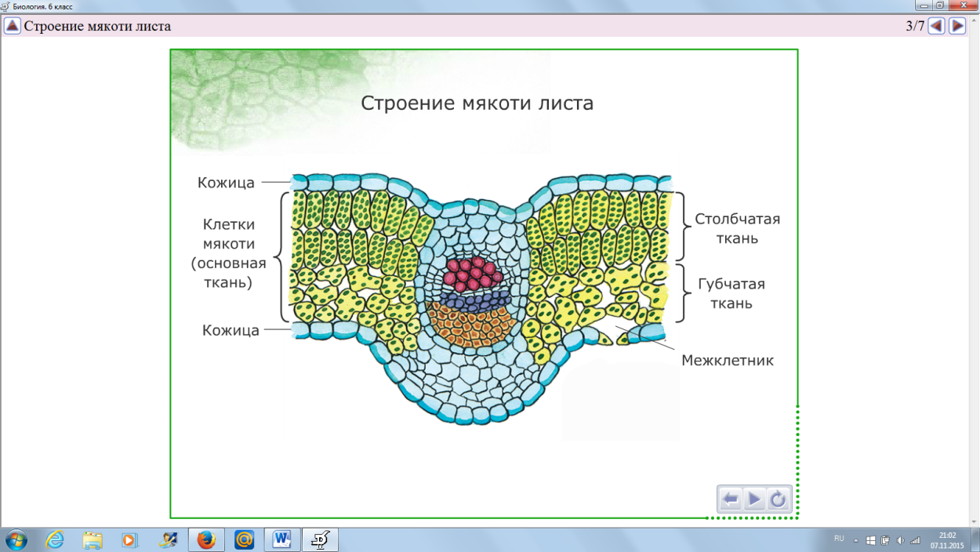The image size is (980, 552).
Task: Open Mozilla Firefox from the taskbar
Action: 205,539
